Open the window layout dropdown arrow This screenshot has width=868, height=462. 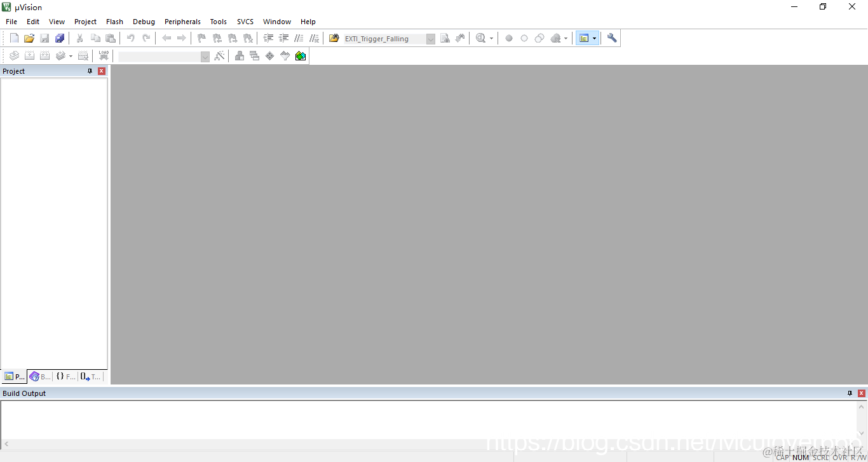click(595, 39)
